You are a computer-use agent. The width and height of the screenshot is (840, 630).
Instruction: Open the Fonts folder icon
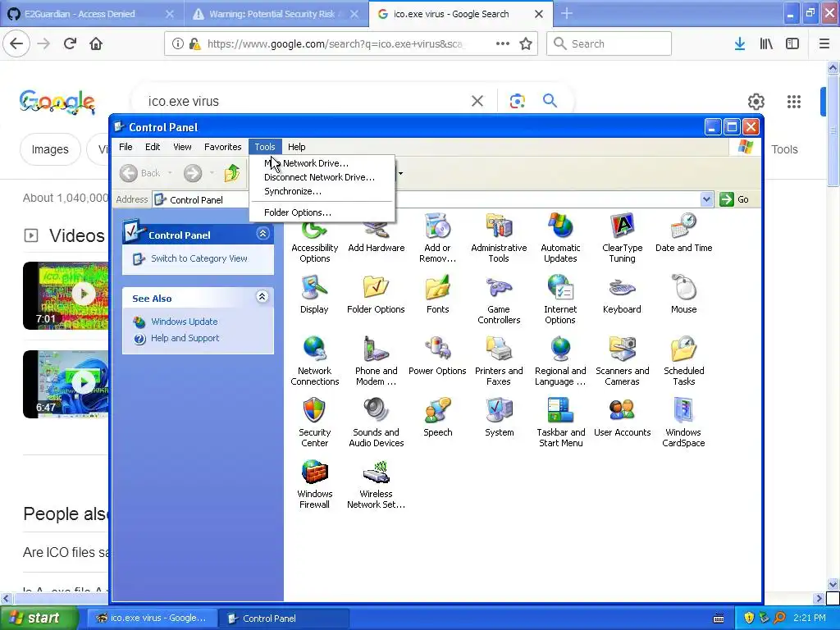[x=438, y=294]
